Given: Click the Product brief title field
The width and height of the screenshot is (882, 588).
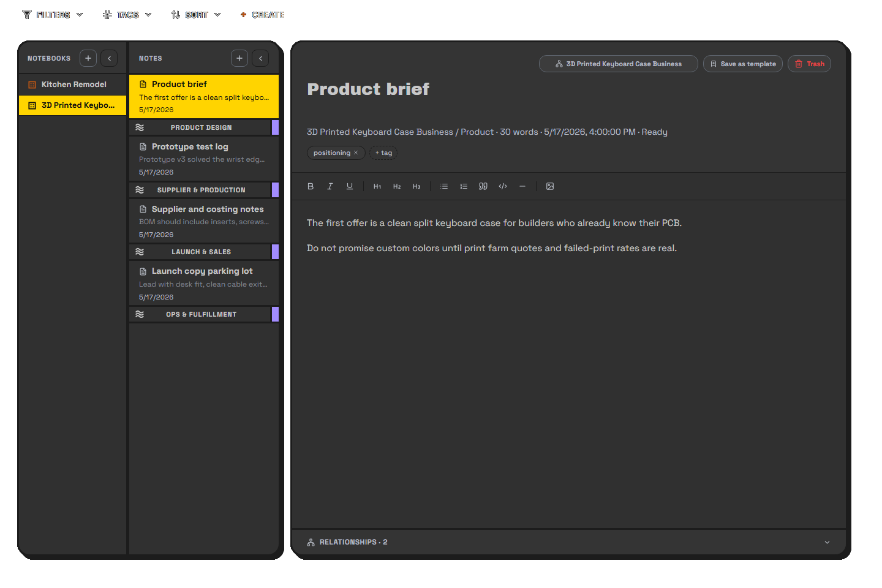Looking at the screenshot, I should [x=368, y=89].
